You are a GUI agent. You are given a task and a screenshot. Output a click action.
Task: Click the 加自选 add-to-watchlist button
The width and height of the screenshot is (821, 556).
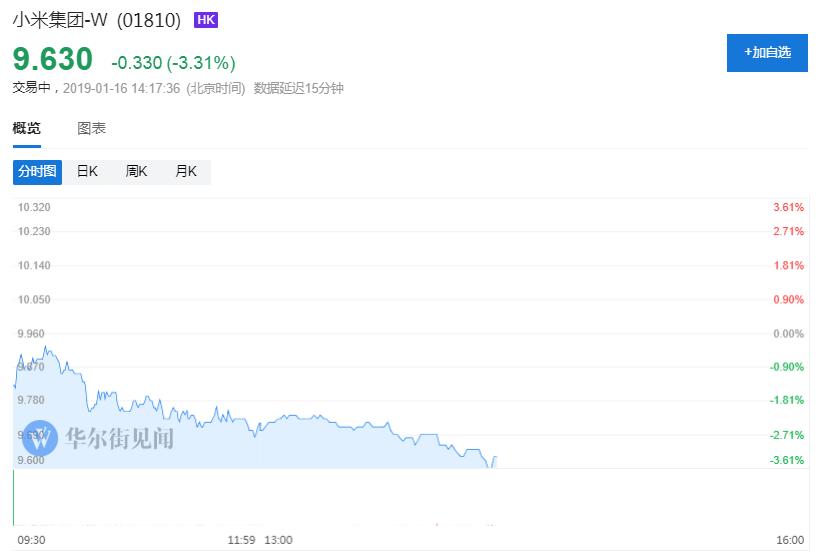766,52
